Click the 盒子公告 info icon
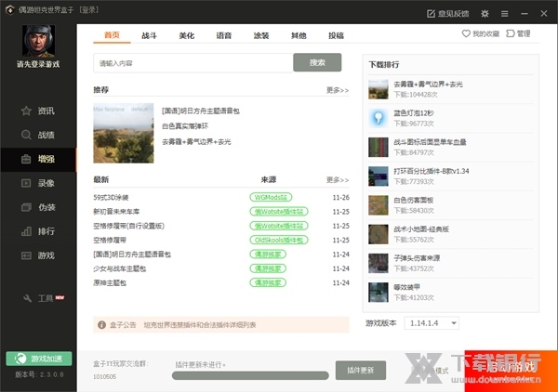 [x=101, y=325]
